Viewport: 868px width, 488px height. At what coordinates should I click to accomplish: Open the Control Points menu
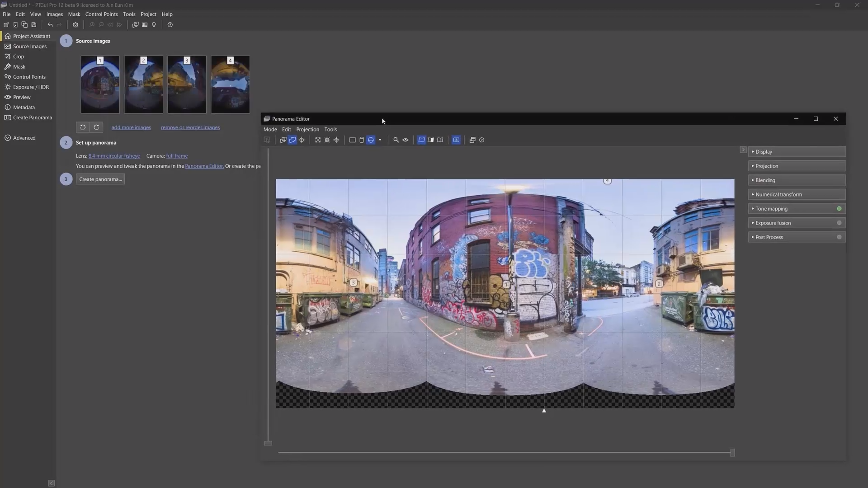coord(101,14)
